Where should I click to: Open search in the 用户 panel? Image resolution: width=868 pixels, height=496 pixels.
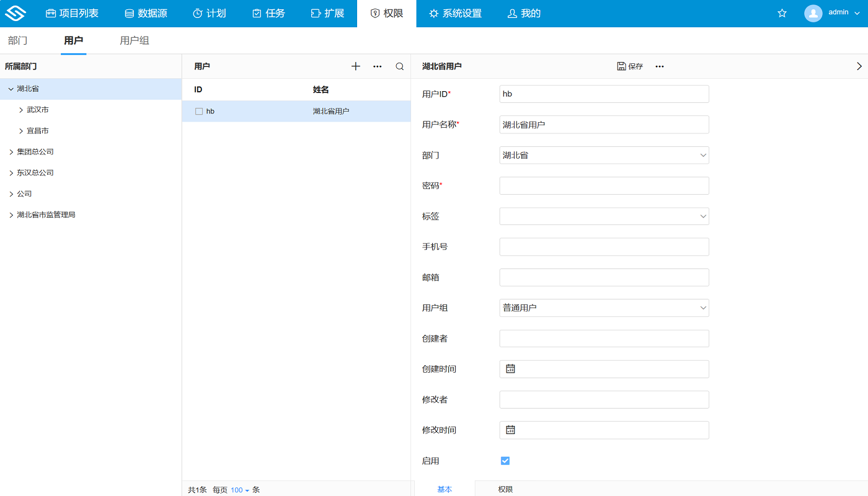(x=399, y=66)
